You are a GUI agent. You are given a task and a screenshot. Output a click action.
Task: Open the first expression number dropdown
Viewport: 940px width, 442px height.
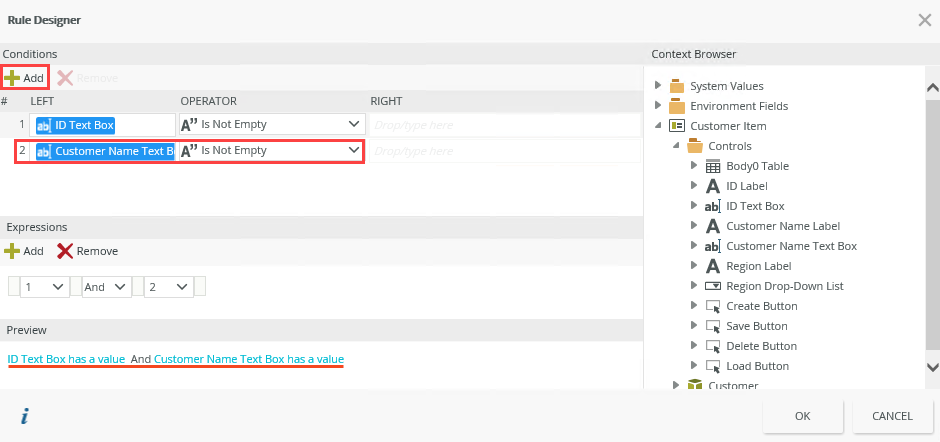click(x=58, y=287)
